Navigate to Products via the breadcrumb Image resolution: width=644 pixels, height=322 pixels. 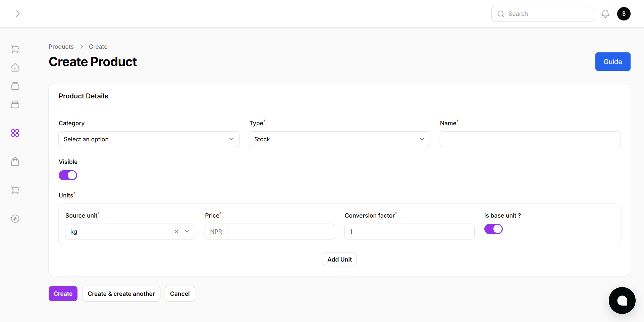tap(61, 47)
